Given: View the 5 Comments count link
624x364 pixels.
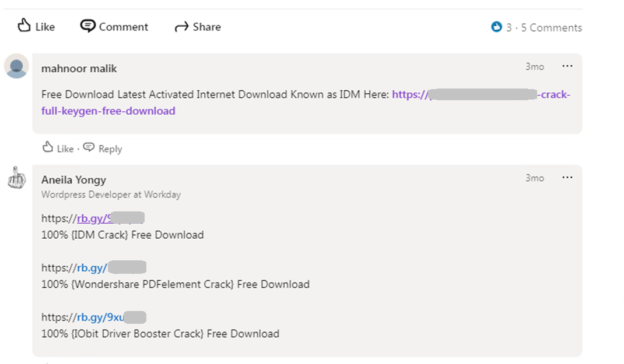Looking at the screenshot, I should coord(551,27).
